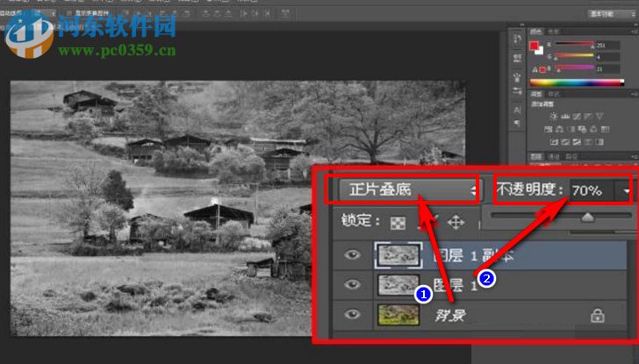The height and width of the screenshot is (364, 639).
Task: Hide the 图层 1 layer eye icon
Action: pos(352,284)
